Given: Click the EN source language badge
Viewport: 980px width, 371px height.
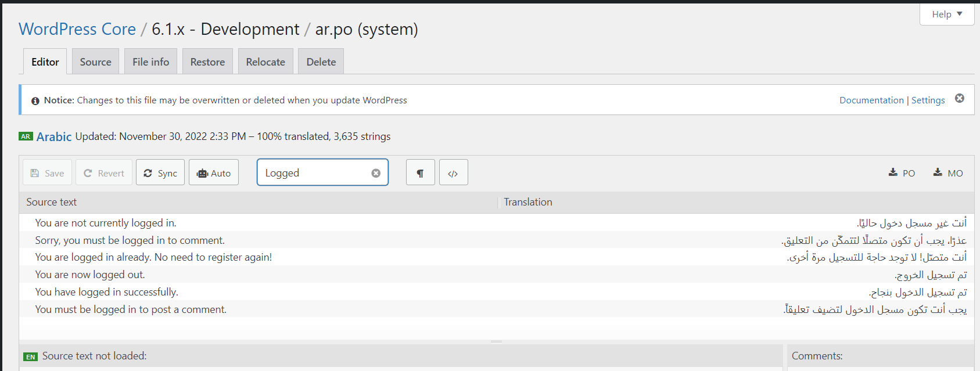Looking at the screenshot, I should pyautogui.click(x=31, y=356).
